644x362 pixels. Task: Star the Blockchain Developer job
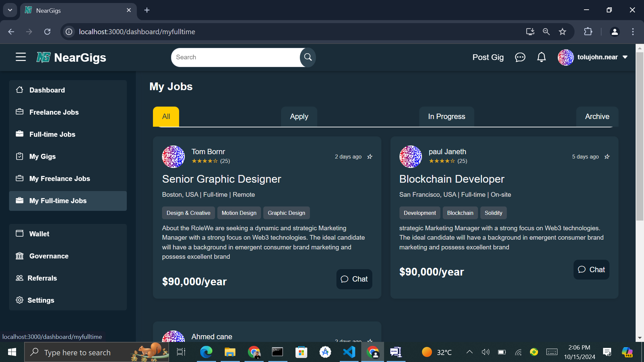pyautogui.click(x=607, y=157)
